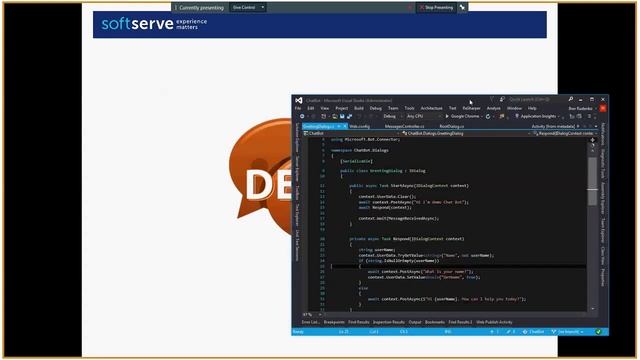Click the Save All toolbar icon
Screen dimensions: 640x360
point(349,116)
